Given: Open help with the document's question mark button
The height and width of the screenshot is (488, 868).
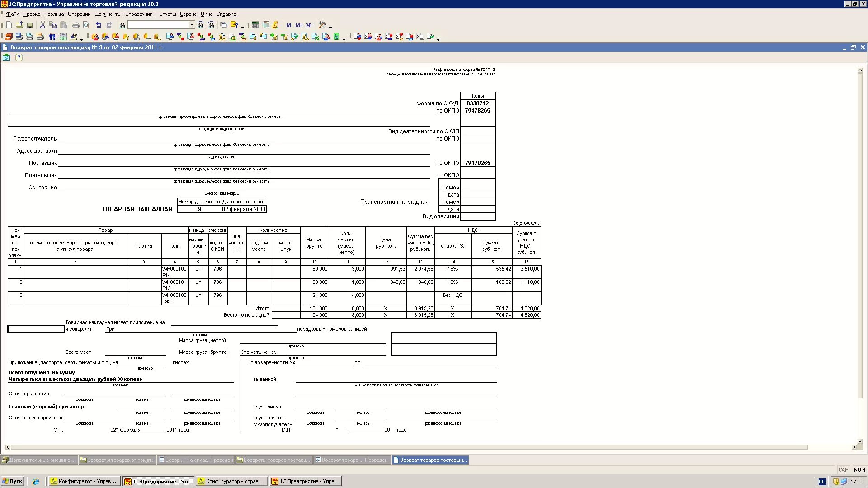Looking at the screenshot, I should (x=19, y=57).
